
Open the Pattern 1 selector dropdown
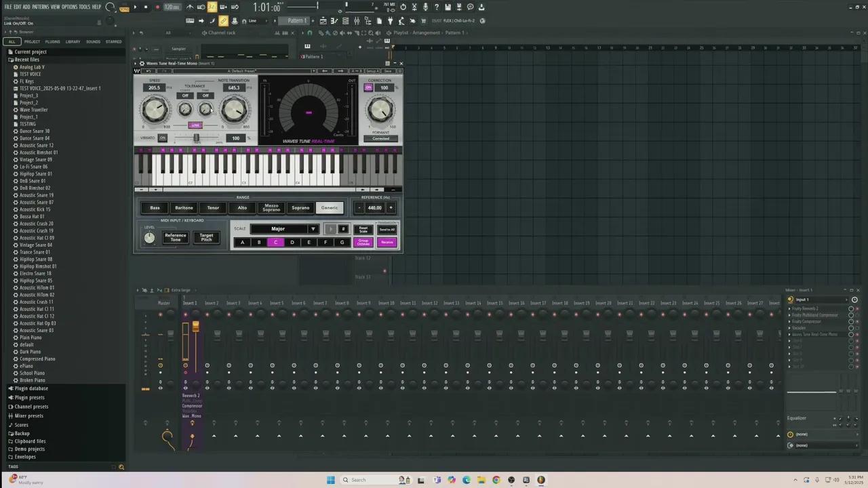pos(297,21)
